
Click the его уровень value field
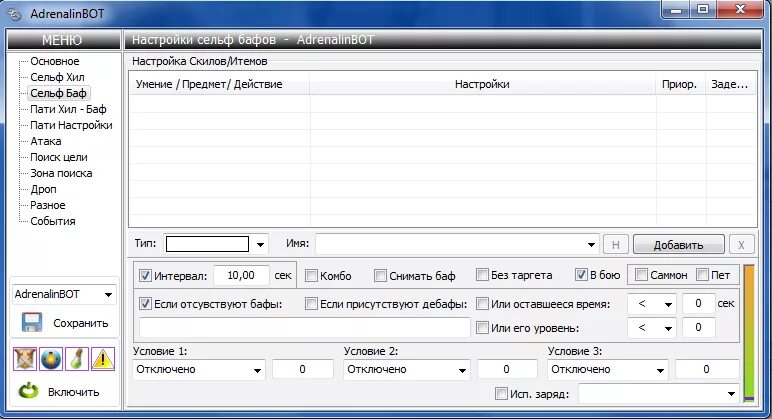pyautogui.click(x=698, y=327)
